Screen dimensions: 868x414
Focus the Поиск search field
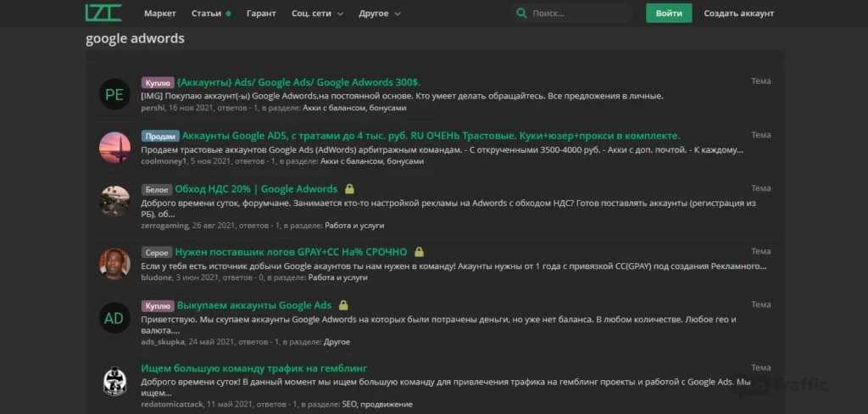(x=573, y=14)
